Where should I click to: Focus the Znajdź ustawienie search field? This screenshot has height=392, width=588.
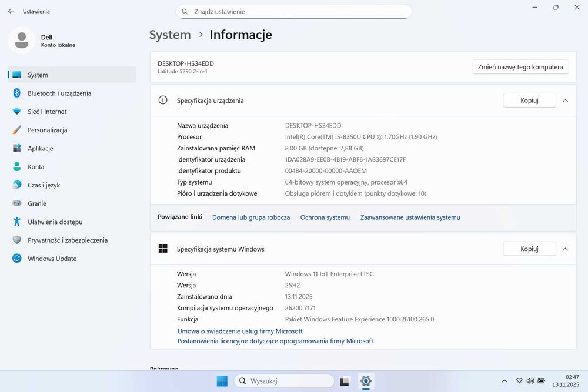coord(293,12)
